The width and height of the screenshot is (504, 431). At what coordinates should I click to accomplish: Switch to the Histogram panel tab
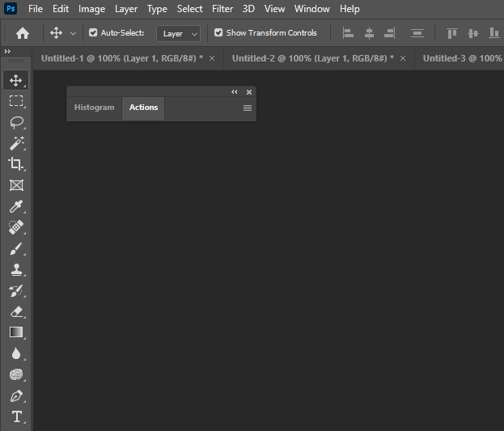94,108
